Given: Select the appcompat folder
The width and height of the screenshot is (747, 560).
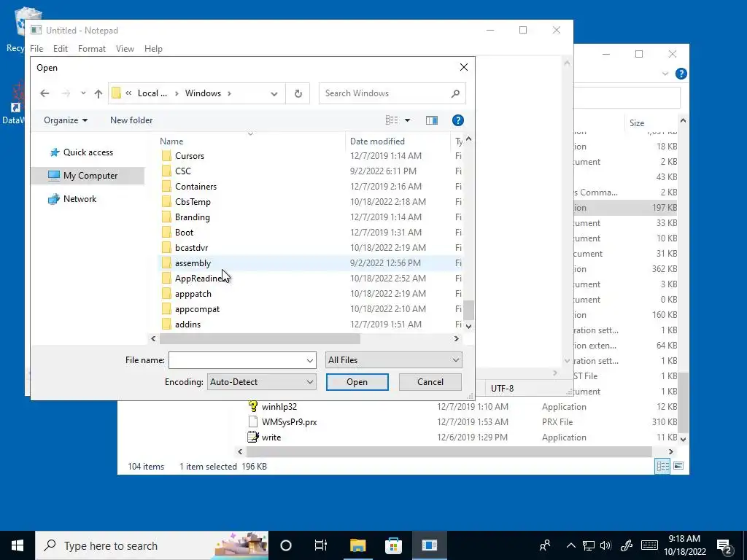Looking at the screenshot, I should pyautogui.click(x=197, y=309).
